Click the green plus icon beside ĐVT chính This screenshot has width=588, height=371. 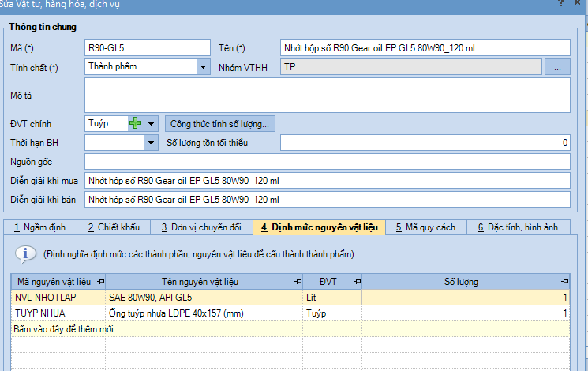click(135, 123)
